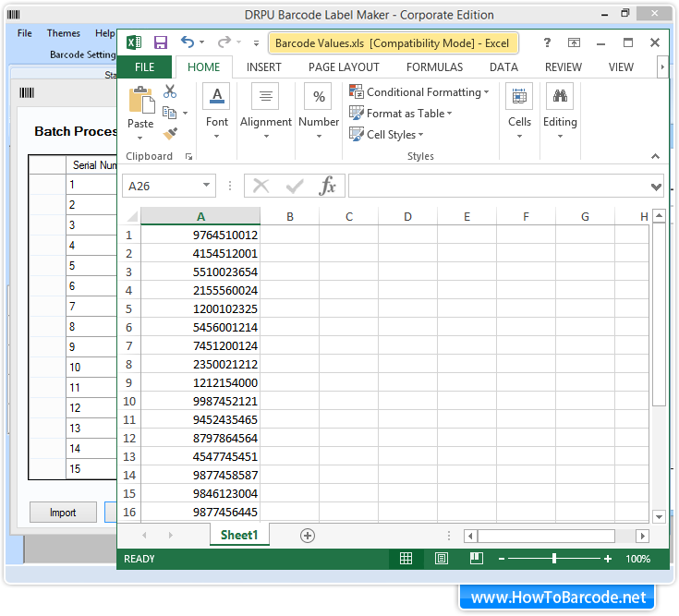
Task: Add a new sheet with plus icon
Action: 308,536
